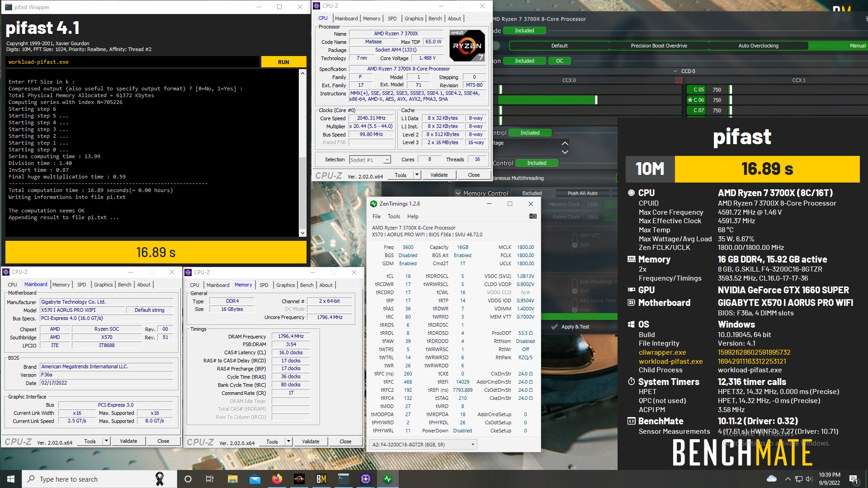868x488 pixels.
Task: Collapse the Memory Control section
Action: 458,193
